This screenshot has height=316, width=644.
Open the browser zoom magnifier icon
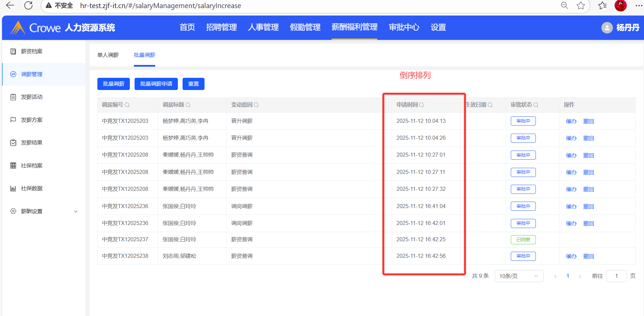click(x=564, y=5)
